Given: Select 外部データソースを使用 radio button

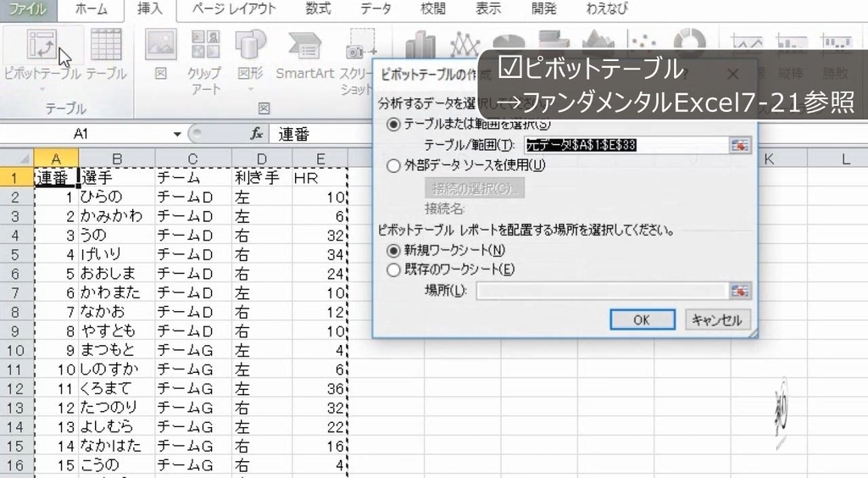Looking at the screenshot, I should point(393,165).
